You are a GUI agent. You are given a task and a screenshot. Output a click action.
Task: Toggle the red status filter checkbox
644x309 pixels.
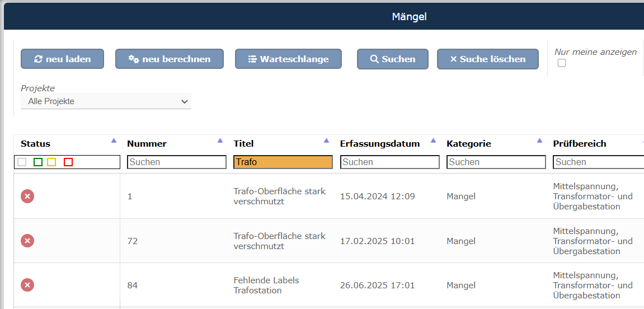(68, 162)
